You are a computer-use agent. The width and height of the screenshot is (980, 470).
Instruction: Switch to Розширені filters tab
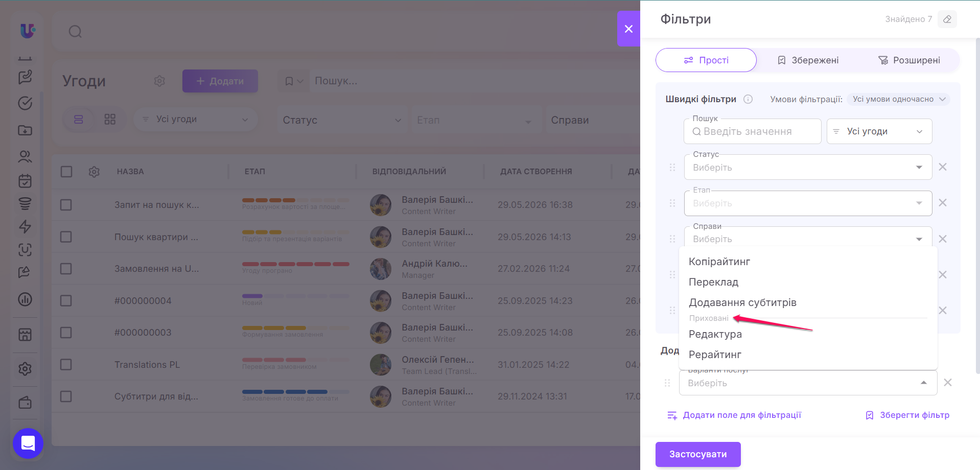click(909, 60)
